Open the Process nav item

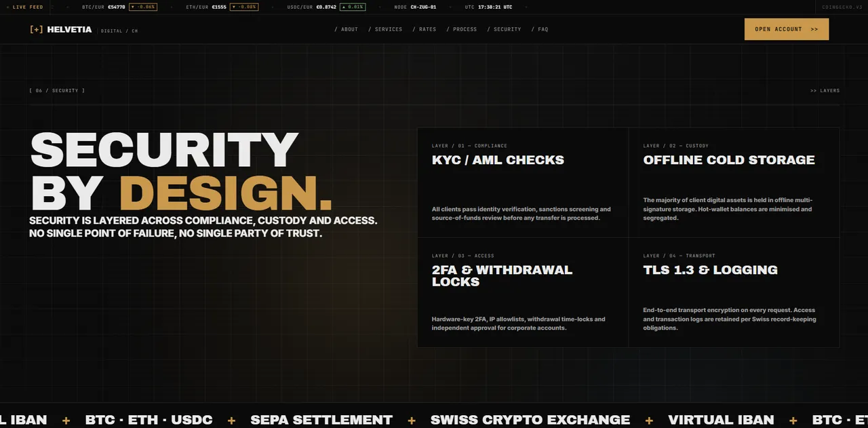coord(462,29)
